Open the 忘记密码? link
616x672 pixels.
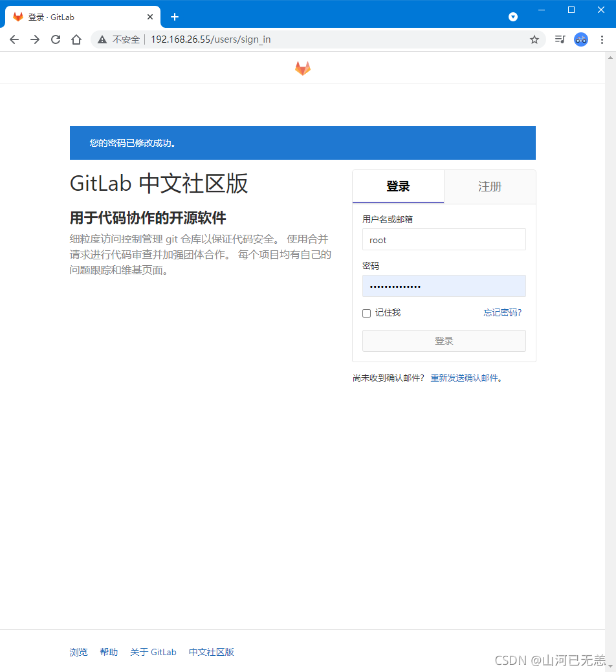click(502, 312)
